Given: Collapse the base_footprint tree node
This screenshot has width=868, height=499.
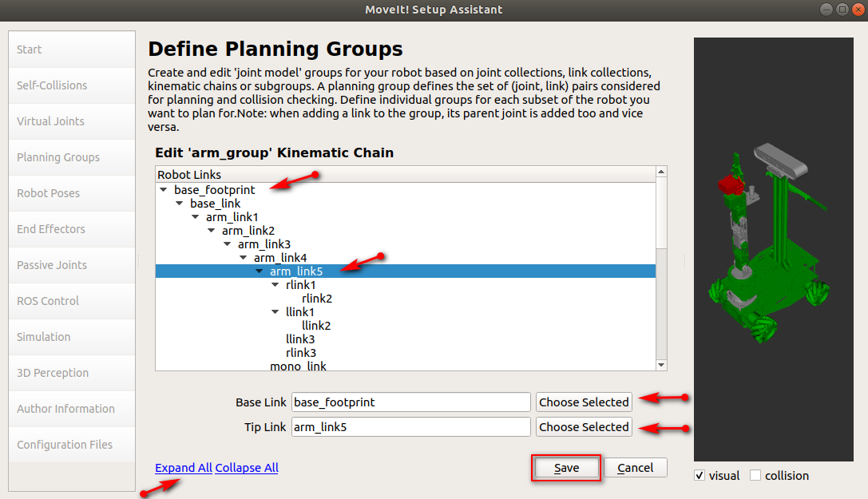Looking at the screenshot, I should [164, 190].
